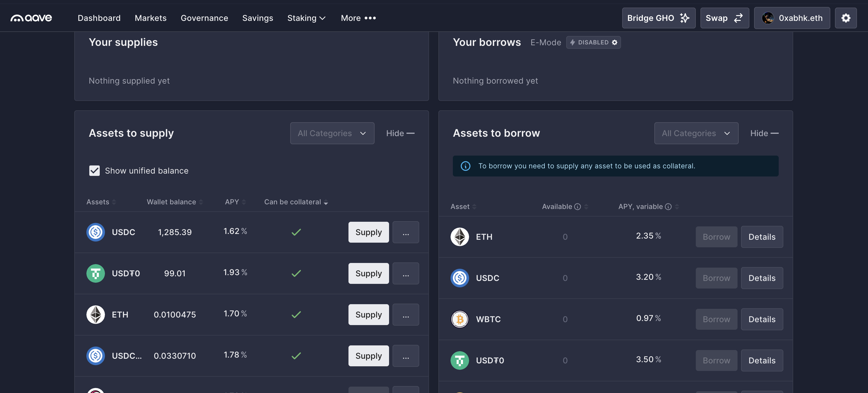The width and height of the screenshot is (868, 393).
Task: Click the ETH Ethereum icon under Assets to borrow
Action: point(460,237)
